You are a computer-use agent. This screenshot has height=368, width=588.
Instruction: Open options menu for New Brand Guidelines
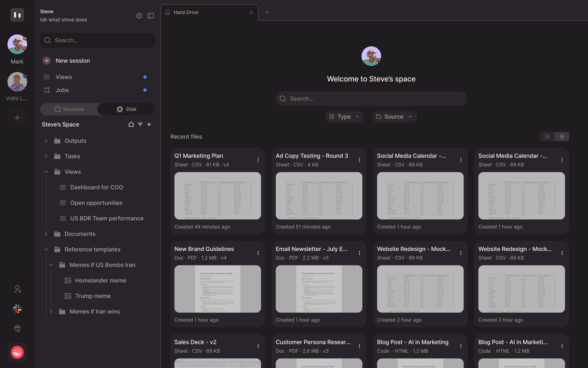pyautogui.click(x=258, y=253)
